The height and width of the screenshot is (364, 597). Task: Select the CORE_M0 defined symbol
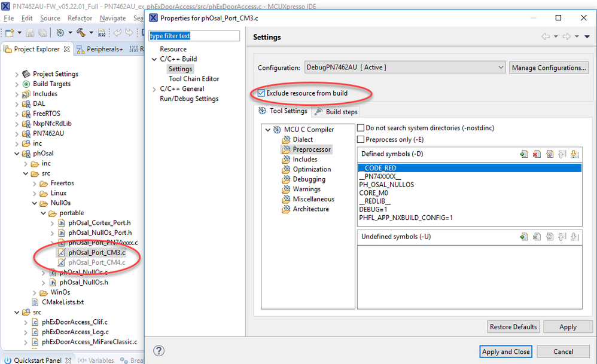tap(373, 193)
